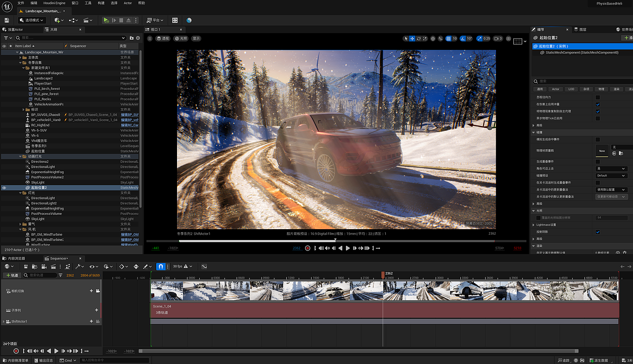The image size is (633, 364).
Task: Click the 显示 show button in viewport
Action: [196, 39]
